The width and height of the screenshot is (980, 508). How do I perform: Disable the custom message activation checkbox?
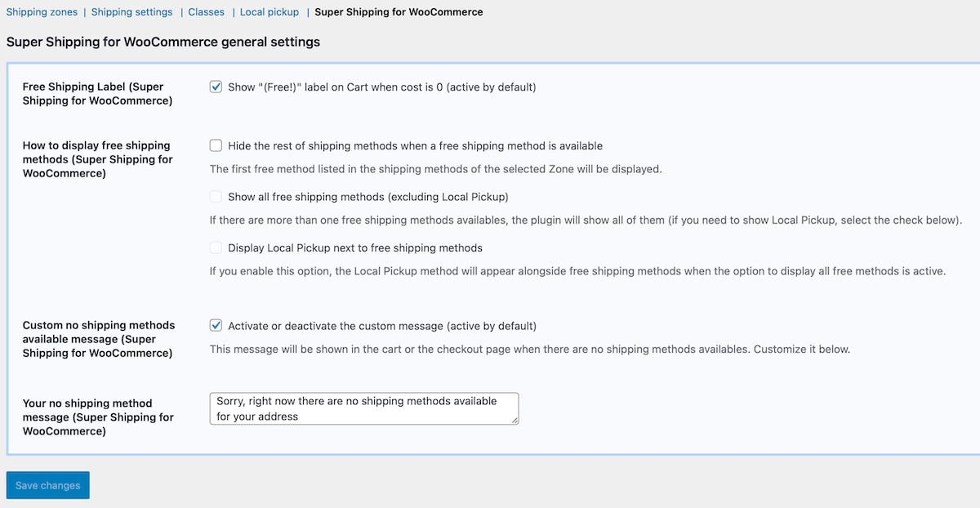[x=216, y=326]
